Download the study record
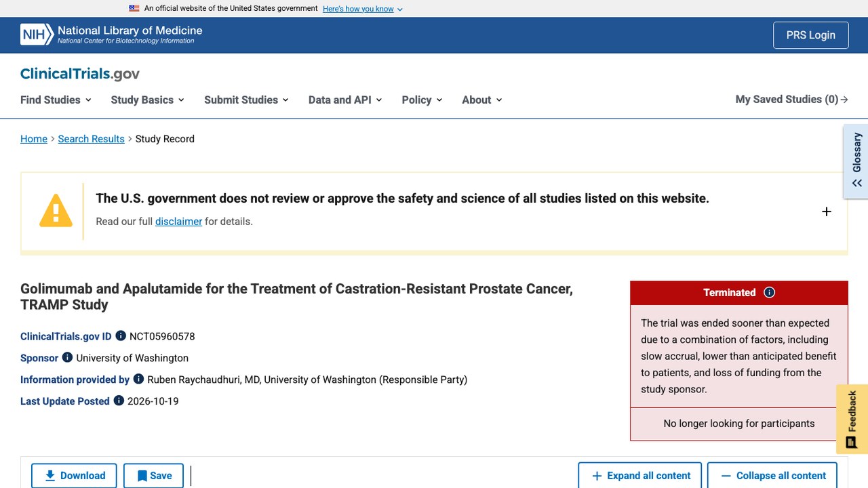This screenshot has width=868, height=488. [74, 476]
